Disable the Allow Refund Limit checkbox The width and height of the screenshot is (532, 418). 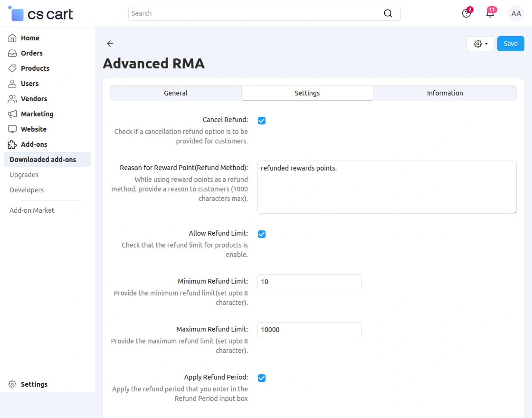(262, 234)
